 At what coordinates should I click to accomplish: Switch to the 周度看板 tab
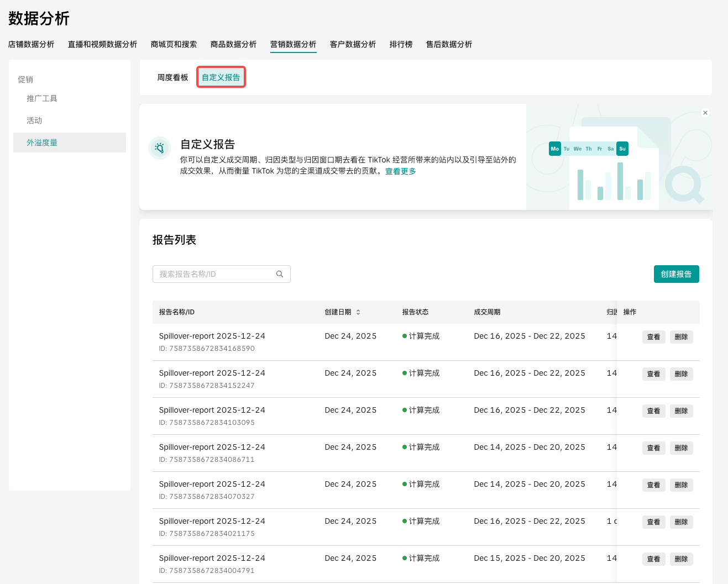(172, 77)
